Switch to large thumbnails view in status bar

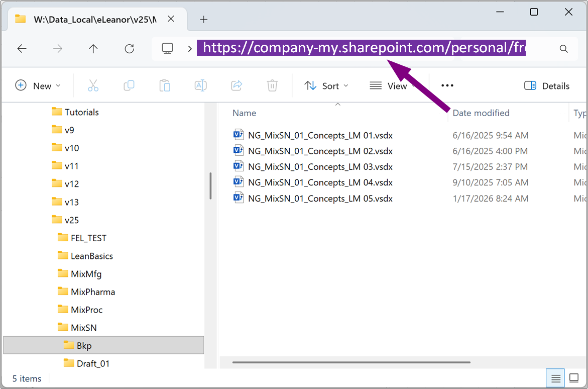573,378
